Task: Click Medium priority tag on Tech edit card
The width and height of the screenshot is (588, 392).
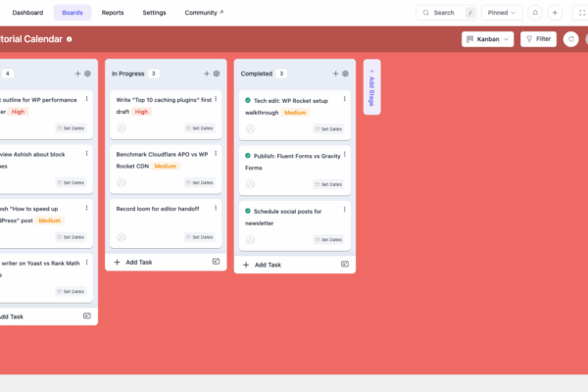Action: pos(295,113)
